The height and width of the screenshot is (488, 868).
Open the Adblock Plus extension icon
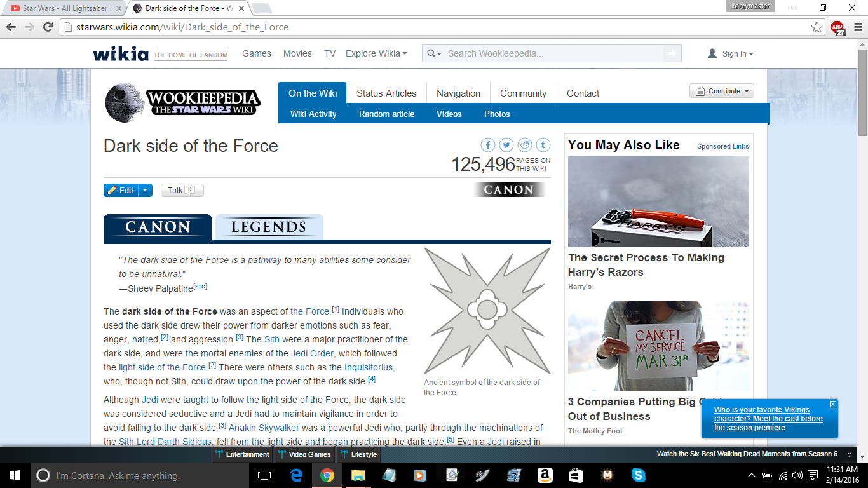[x=838, y=27]
